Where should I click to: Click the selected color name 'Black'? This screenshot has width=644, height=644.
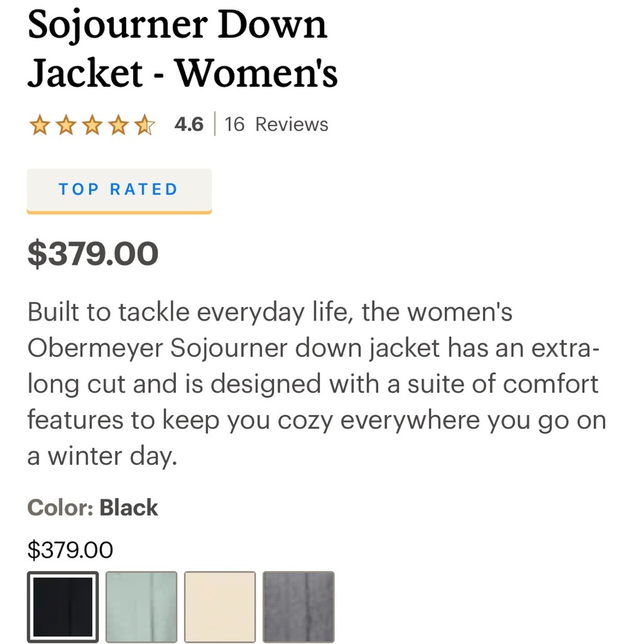click(129, 507)
